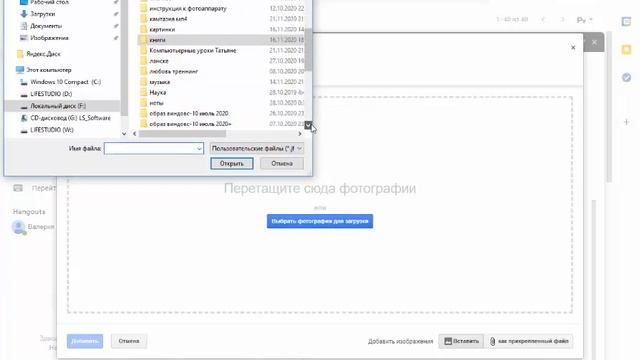The width and height of the screenshot is (640, 360).
Task: Click file list scroll-down arrow
Action: click(x=308, y=125)
